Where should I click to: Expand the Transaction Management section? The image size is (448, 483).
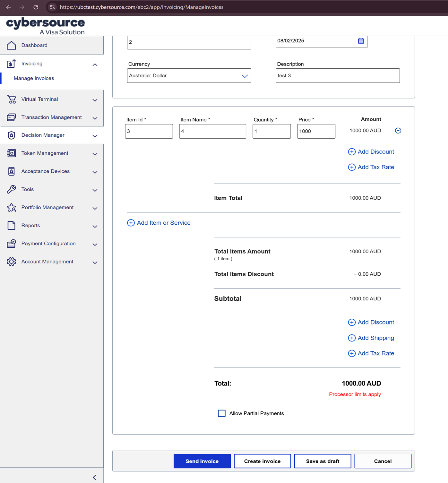coord(51,117)
